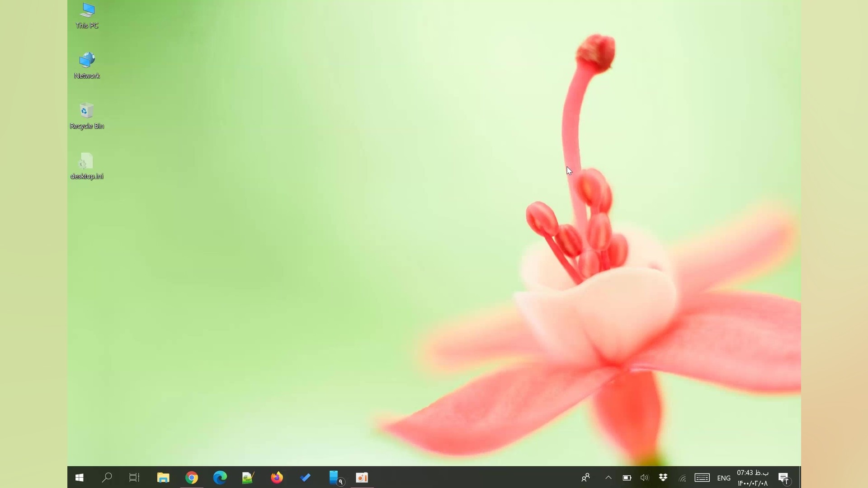Click Show desktop strip at taskbar edge
The height and width of the screenshot is (488, 868).
(x=799, y=478)
